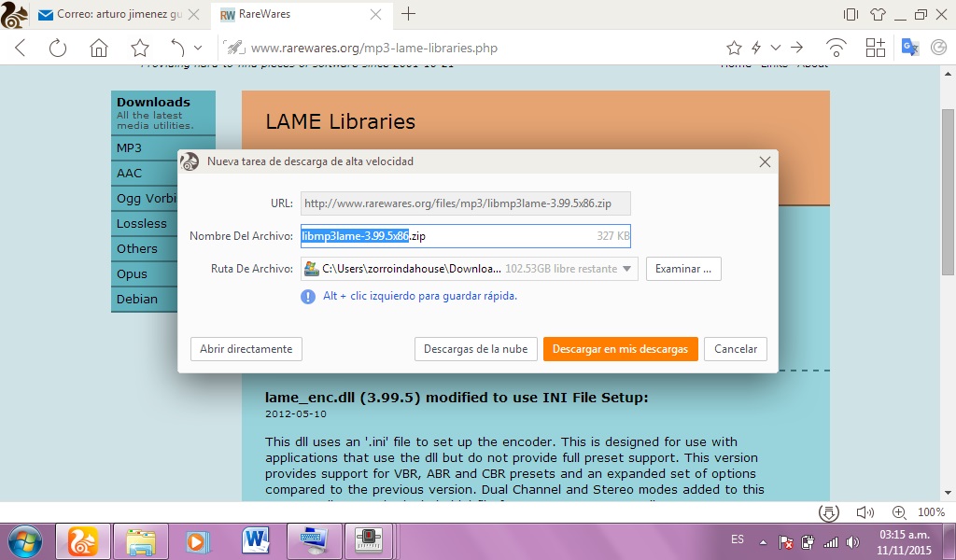Click the Nombre Del Archivo filename field
956x560 pixels.
[x=465, y=236]
